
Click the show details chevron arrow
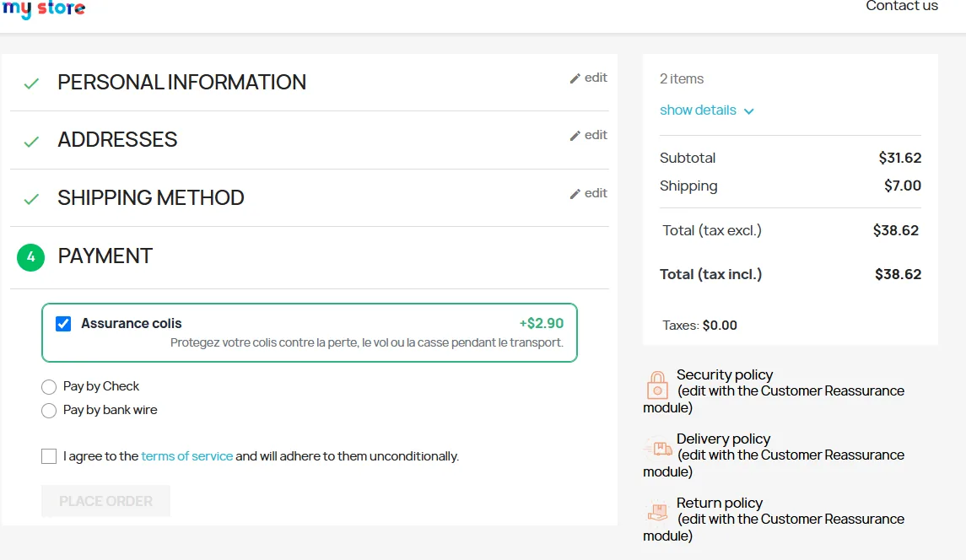(x=748, y=111)
